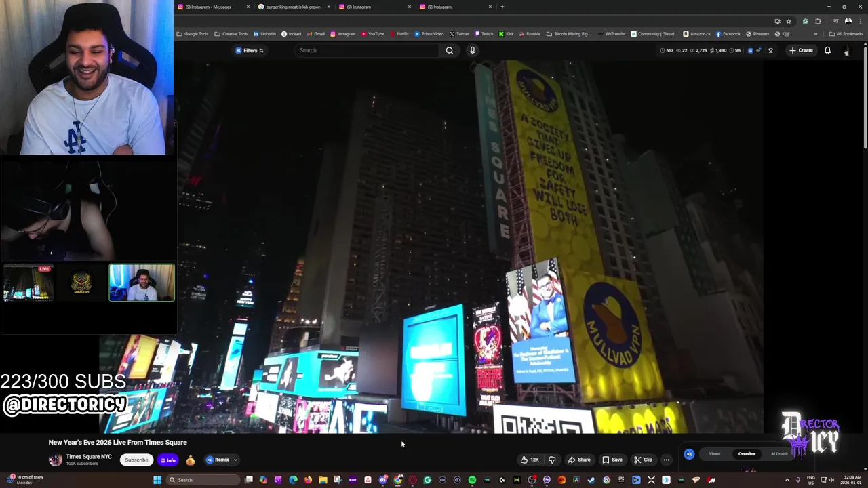Click the vidIQ round icon near Views
Image resolution: width=868 pixels, height=488 pixels.
pos(689,454)
